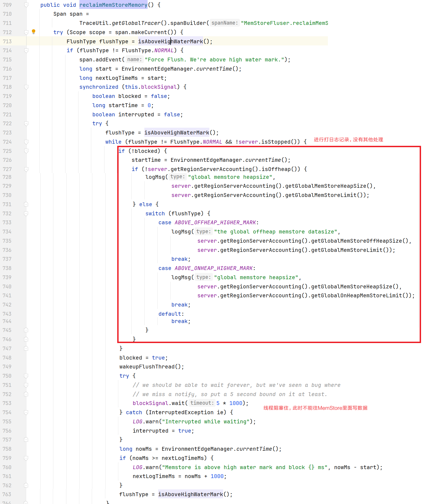
Task: Click the highlighted reclaimMemStoreMemory method name
Action: (x=113, y=5)
